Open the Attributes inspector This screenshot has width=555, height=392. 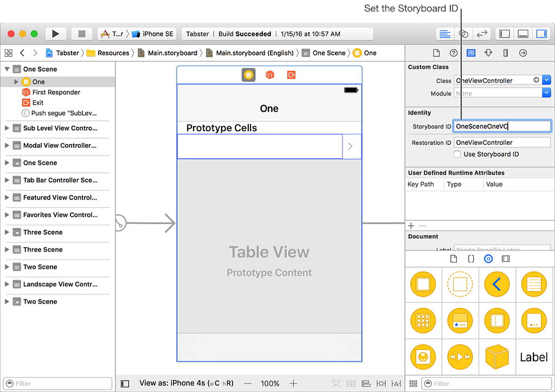[x=488, y=53]
